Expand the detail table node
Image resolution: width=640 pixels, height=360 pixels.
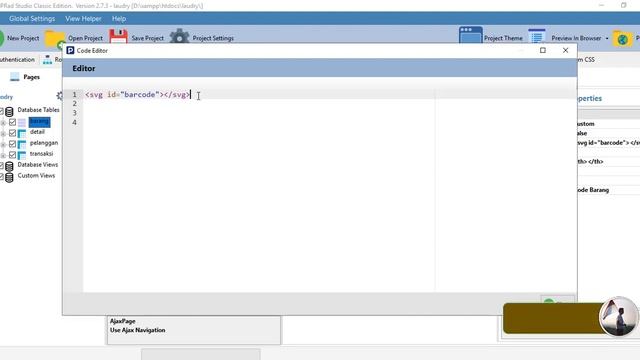pyautogui.click(x=3, y=134)
